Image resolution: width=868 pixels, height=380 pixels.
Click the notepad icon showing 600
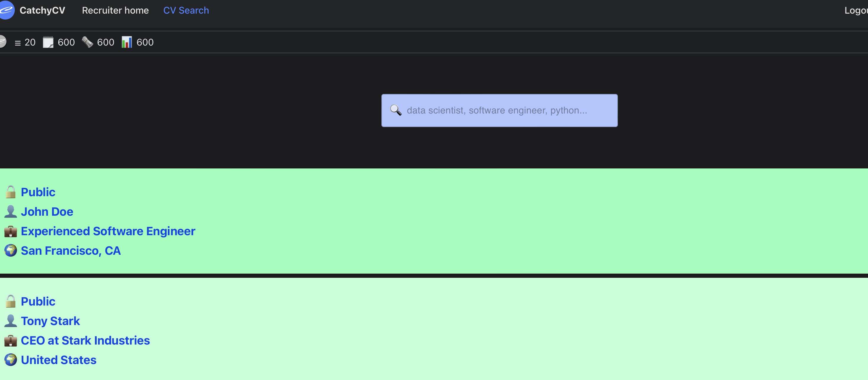48,42
